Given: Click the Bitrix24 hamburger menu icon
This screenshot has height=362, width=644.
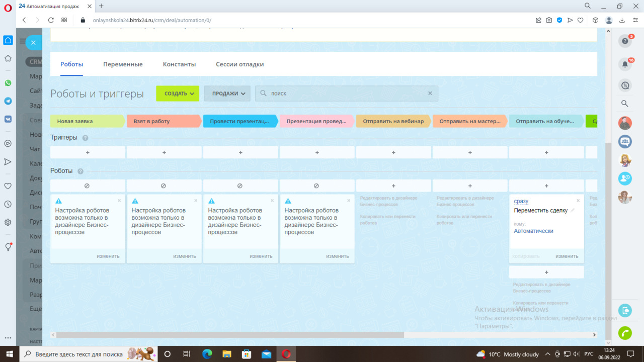Looking at the screenshot, I should pos(22,41).
